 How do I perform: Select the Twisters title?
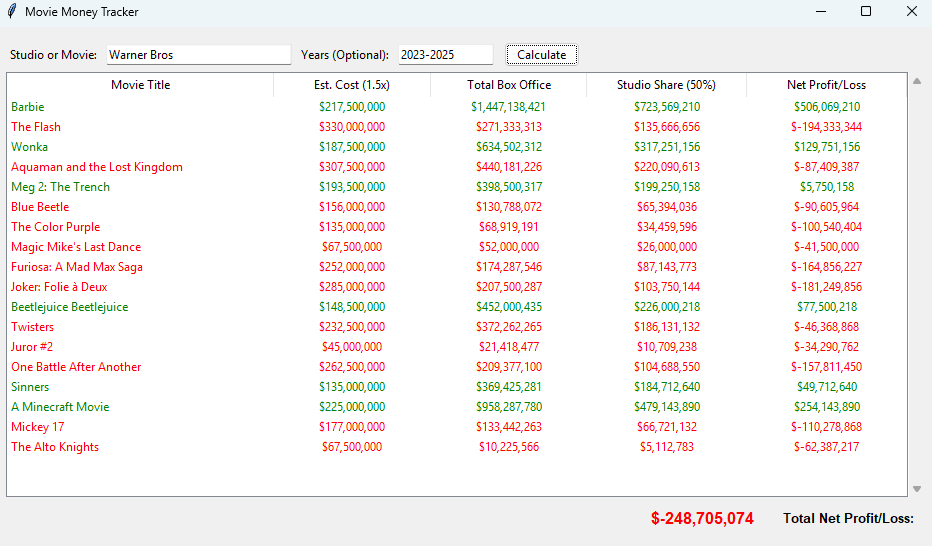point(32,327)
